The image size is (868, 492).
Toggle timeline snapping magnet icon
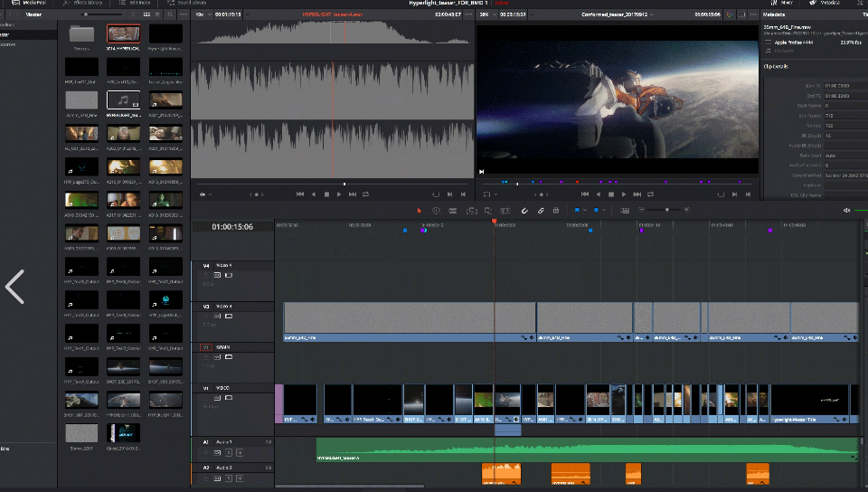524,210
